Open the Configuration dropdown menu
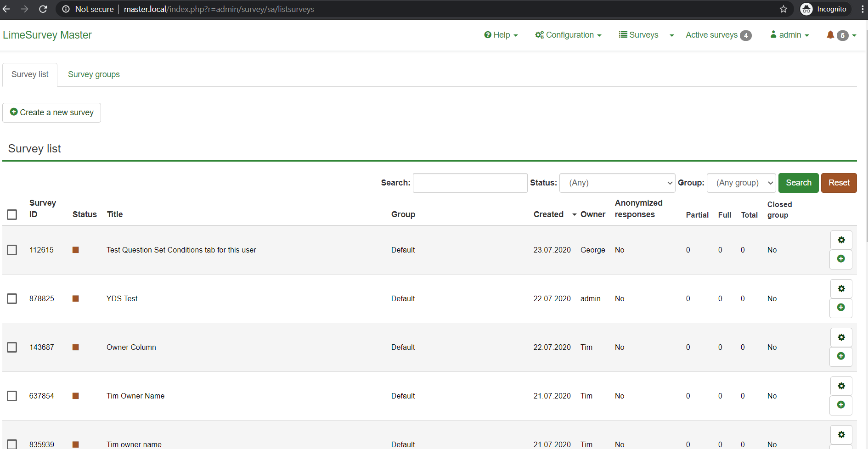The image size is (868, 449). coord(568,35)
